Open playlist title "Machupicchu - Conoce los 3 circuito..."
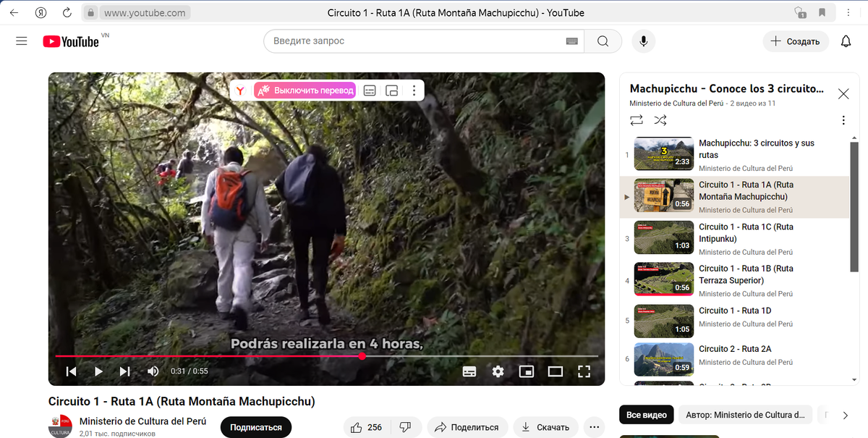This screenshot has width=868, height=438. (x=727, y=88)
